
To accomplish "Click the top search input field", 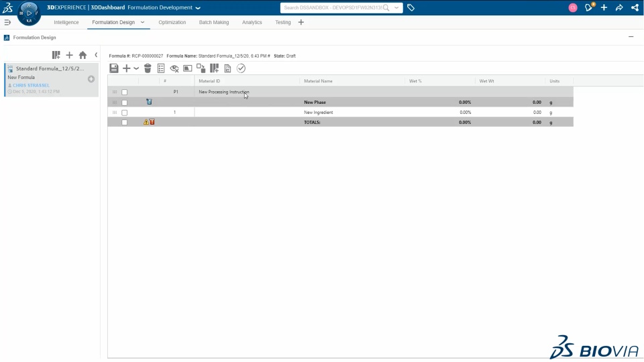I will pyautogui.click(x=333, y=7).
